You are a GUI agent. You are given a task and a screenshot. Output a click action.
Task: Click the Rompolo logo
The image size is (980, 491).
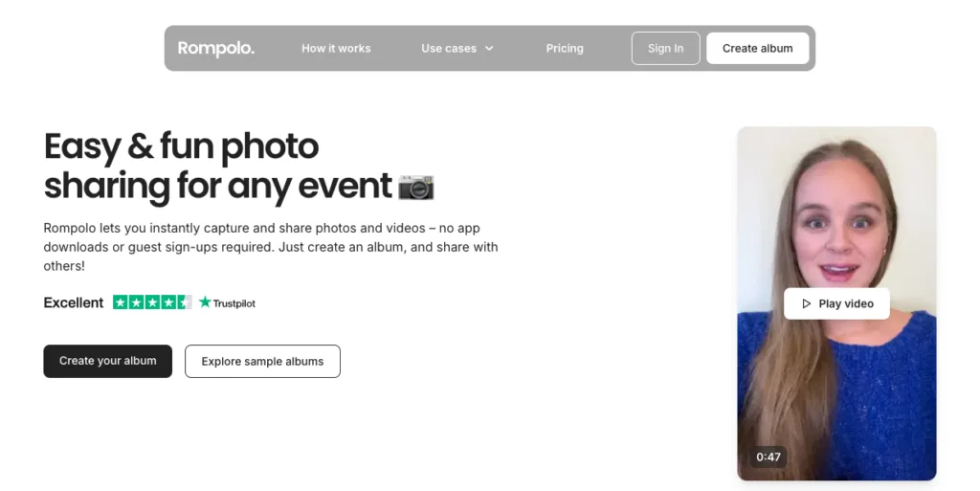(x=215, y=48)
